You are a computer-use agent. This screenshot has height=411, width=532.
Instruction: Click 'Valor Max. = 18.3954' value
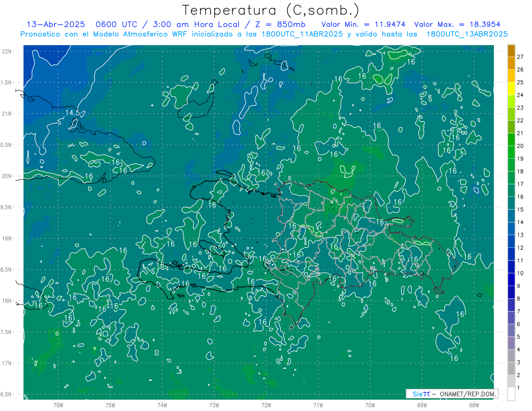tap(458, 24)
